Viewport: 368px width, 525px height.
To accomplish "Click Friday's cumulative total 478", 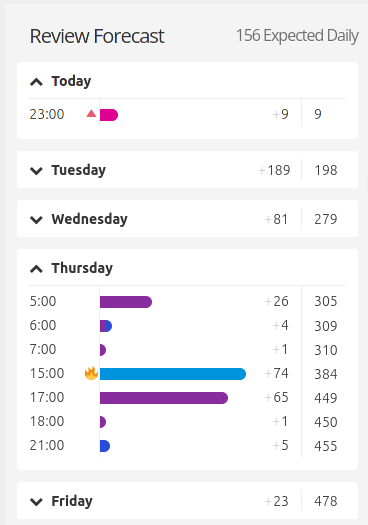I will click(x=325, y=501).
